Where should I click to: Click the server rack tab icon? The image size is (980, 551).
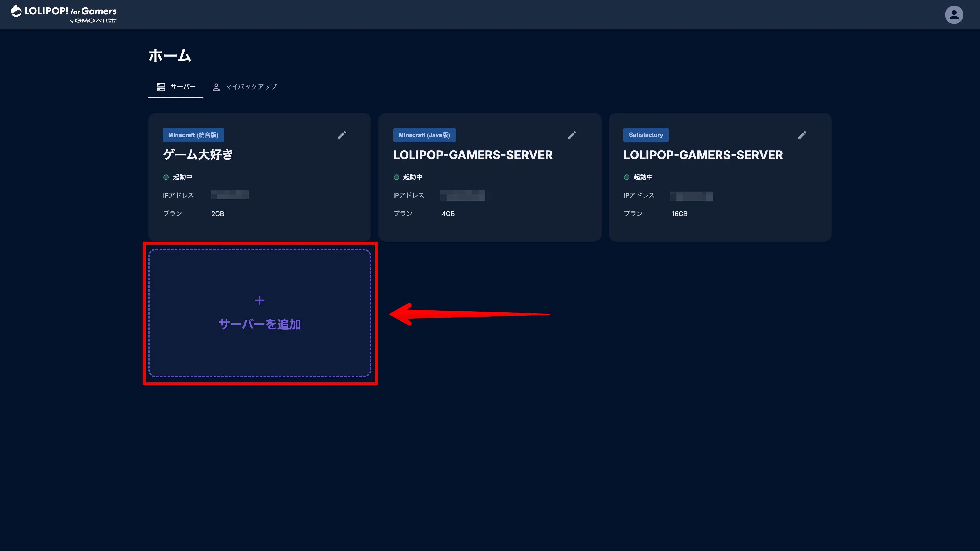[x=161, y=87]
